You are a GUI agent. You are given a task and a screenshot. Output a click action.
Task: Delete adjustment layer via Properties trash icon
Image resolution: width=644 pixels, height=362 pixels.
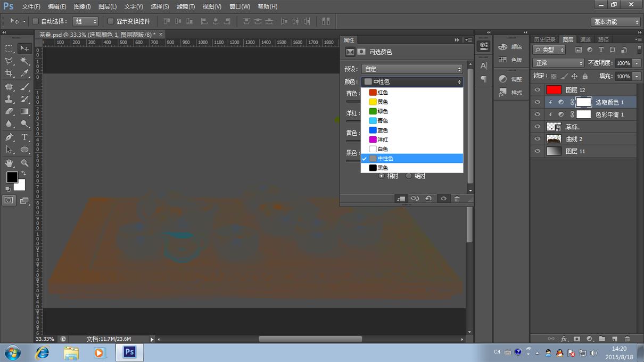(457, 199)
